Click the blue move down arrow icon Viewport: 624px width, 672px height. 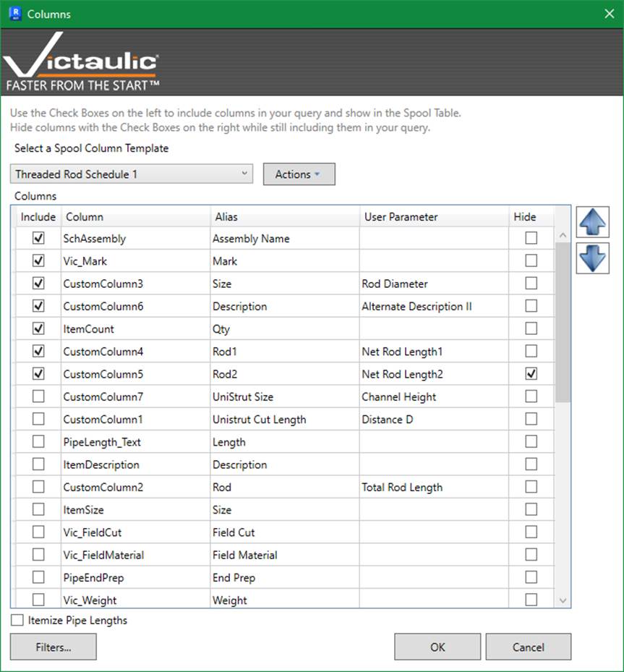click(x=592, y=258)
